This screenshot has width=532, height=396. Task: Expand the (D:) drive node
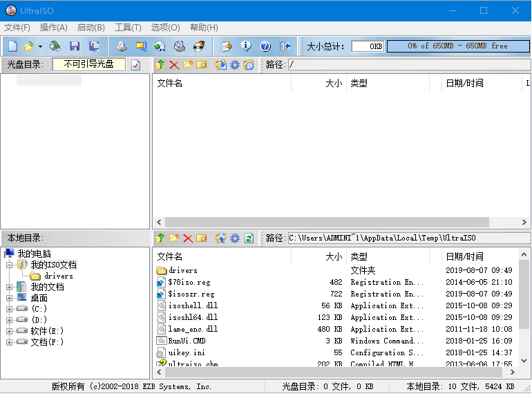pos(10,320)
